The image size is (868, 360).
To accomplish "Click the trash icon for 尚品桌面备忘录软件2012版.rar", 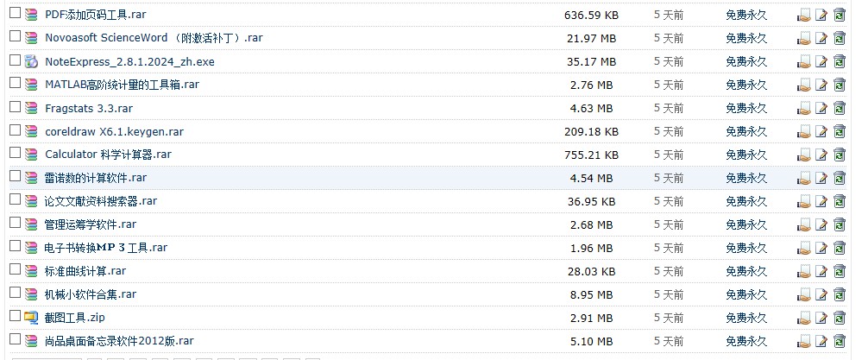I will coord(840,341).
